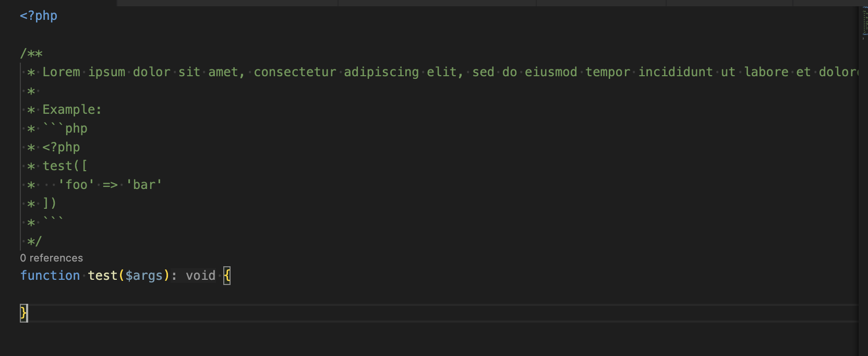Click the "function" keyword
868x356 pixels.
(50, 276)
